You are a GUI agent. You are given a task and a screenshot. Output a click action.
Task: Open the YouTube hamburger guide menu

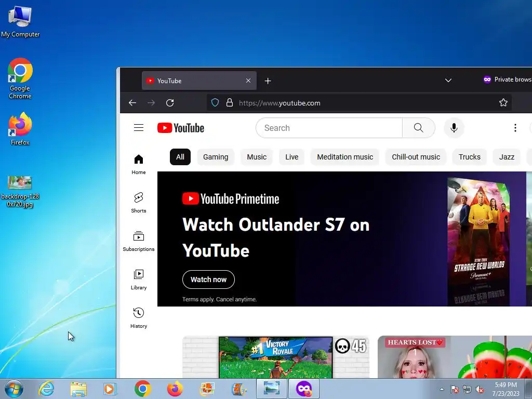pyautogui.click(x=138, y=128)
